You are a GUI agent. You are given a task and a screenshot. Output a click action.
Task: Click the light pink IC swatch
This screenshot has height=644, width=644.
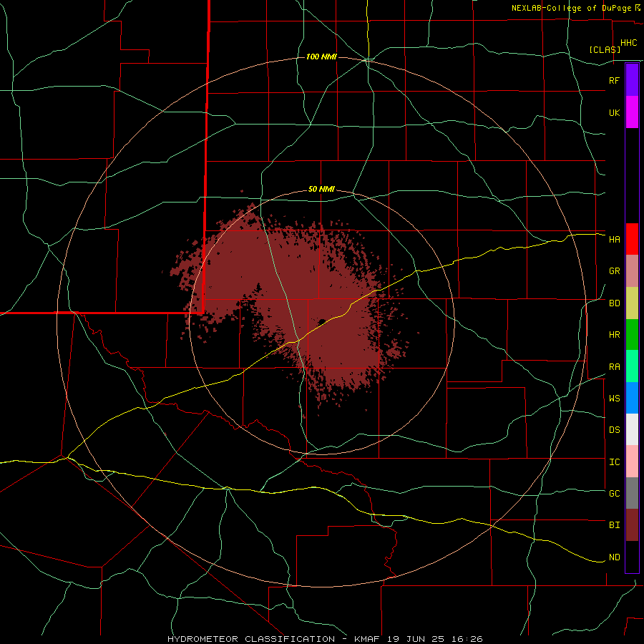632,462
